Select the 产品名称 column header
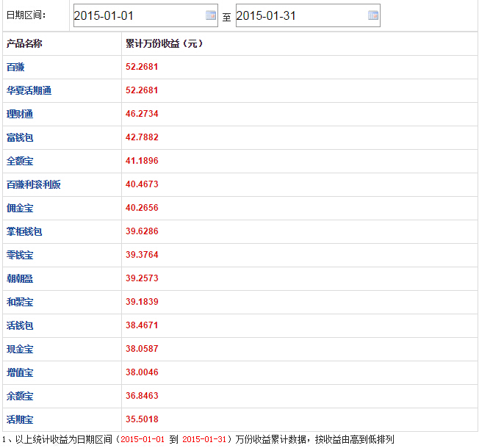Image resolution: width=479 pixels, height=448 pixels. 24,43
